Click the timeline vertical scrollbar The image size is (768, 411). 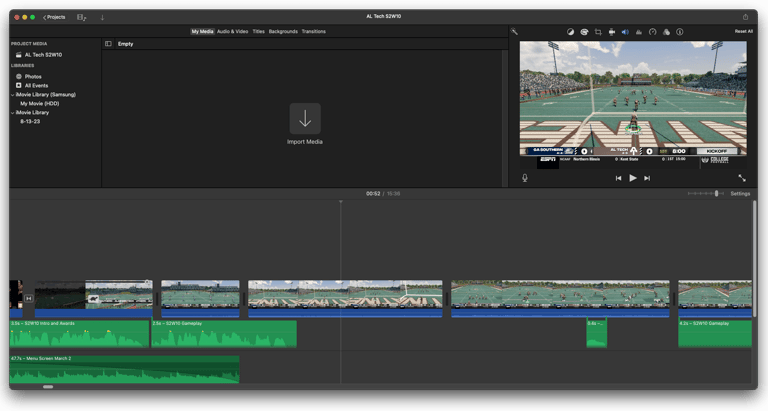tap(754, 258)
